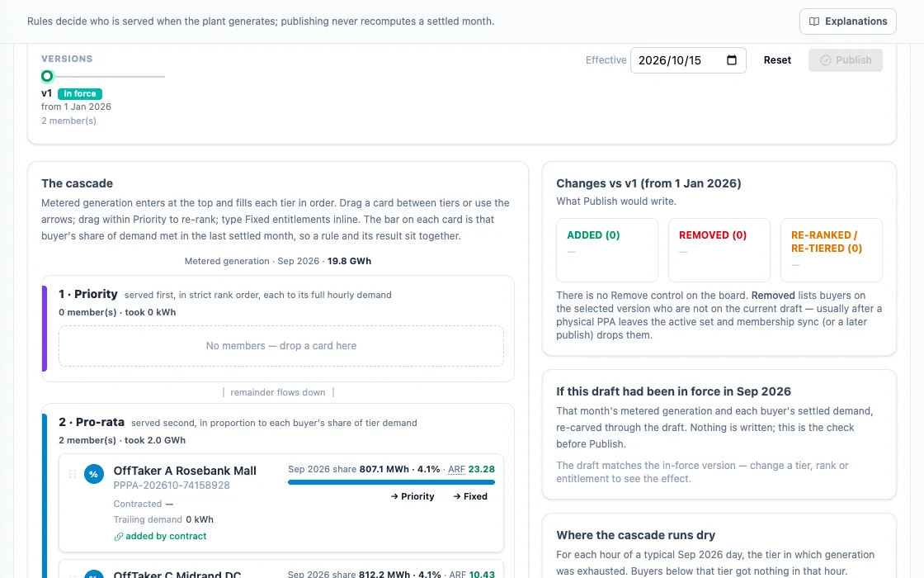Click the "1 · Priority" tier heading
This screenshot has height=578, width=924.
click(x=88, y=294)
